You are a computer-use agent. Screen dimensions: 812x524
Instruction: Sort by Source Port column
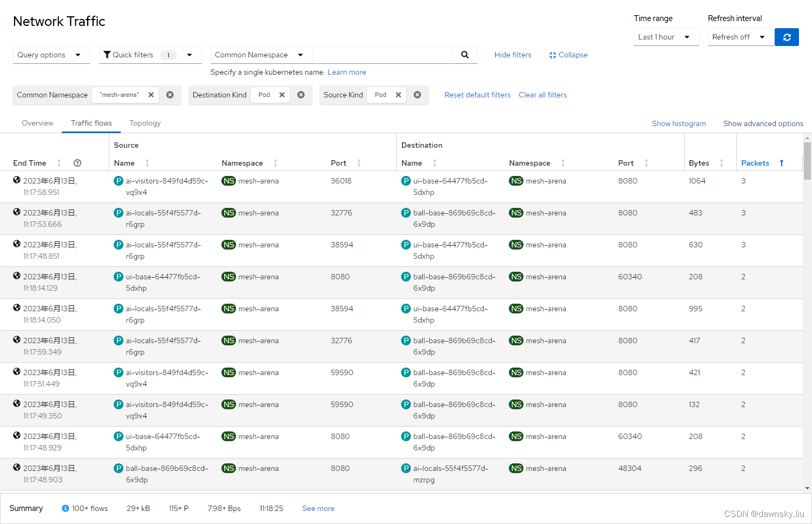359,163
